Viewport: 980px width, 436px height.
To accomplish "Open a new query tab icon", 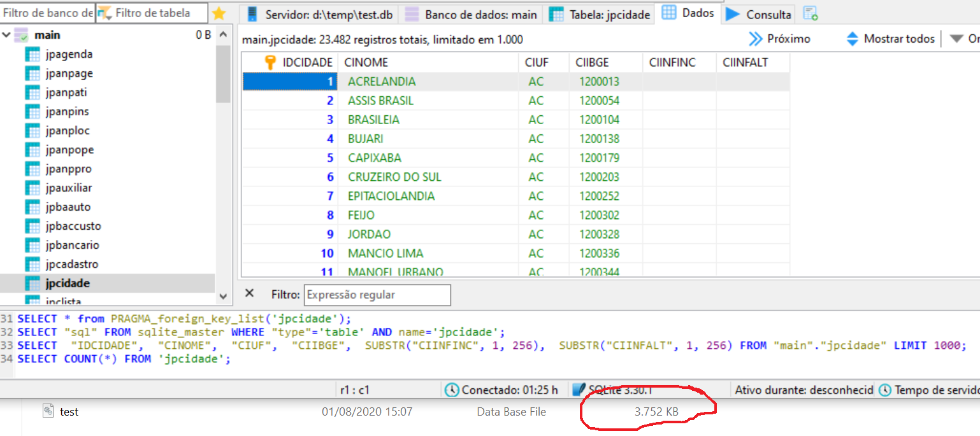I will pyautogui.click(x=811, y=13).
